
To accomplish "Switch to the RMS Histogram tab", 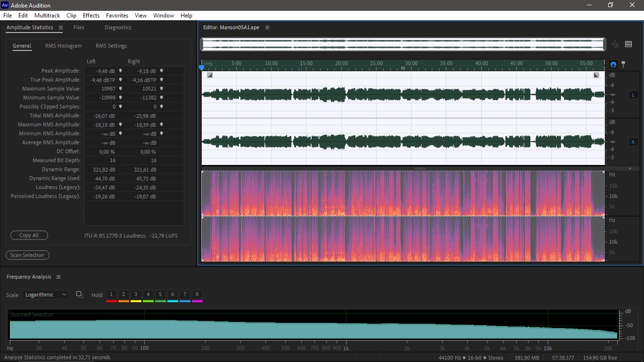I will pos(63,46).
